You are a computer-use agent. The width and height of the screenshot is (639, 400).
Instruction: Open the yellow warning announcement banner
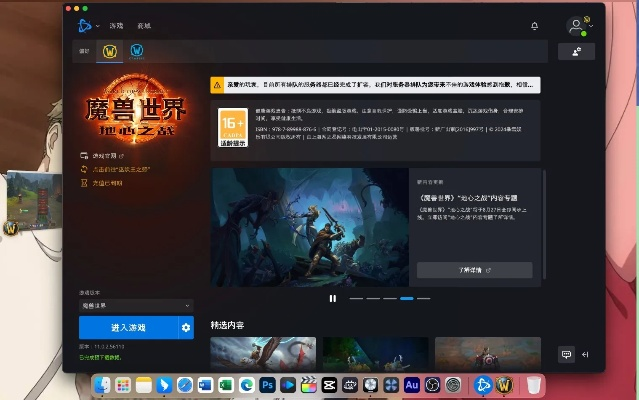click(x=375, y=85)
